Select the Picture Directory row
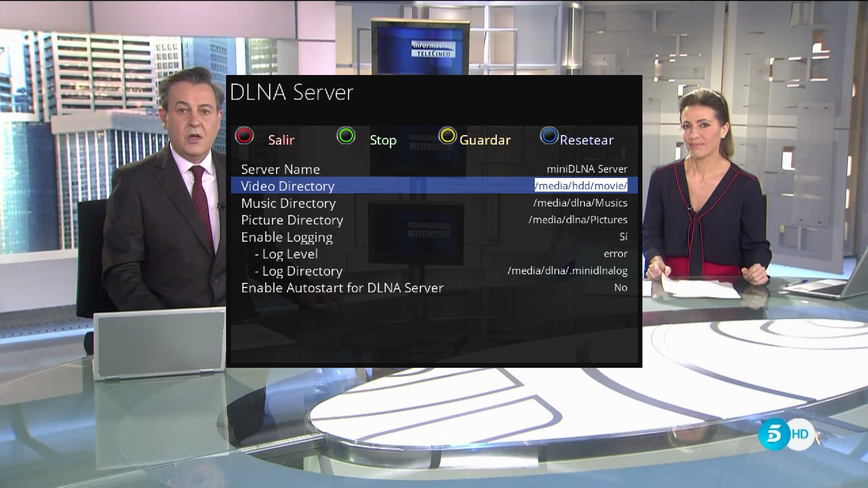The width and height of the screenshot is (868, 488). [292, 220]
